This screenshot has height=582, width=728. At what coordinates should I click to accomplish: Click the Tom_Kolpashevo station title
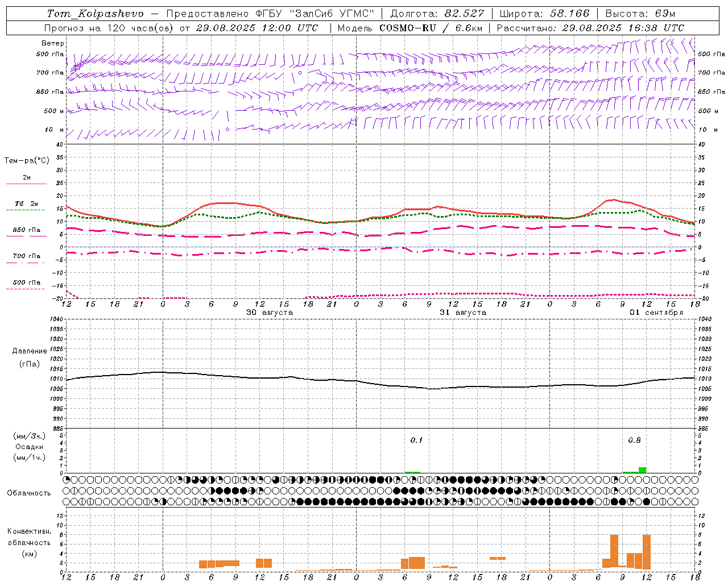95,14
